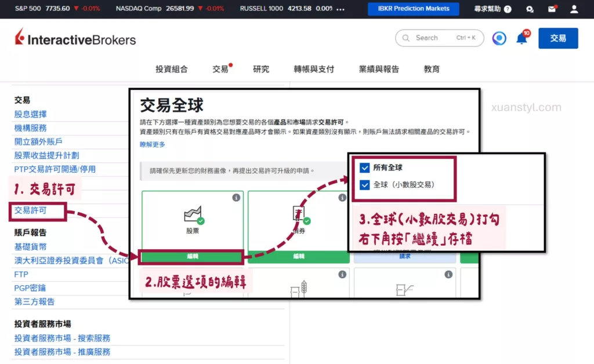Image resolution: width=594 pixels, height=364 pixels.
Task: Click the search magnifier icon
Action: click(405, 38)
